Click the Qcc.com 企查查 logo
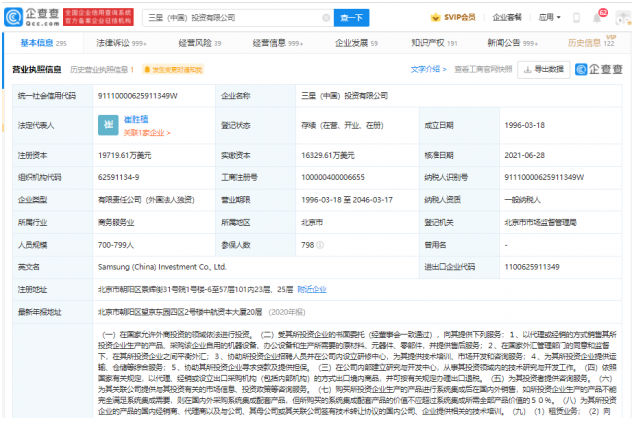The image size is (634, 429). (32, 17)
